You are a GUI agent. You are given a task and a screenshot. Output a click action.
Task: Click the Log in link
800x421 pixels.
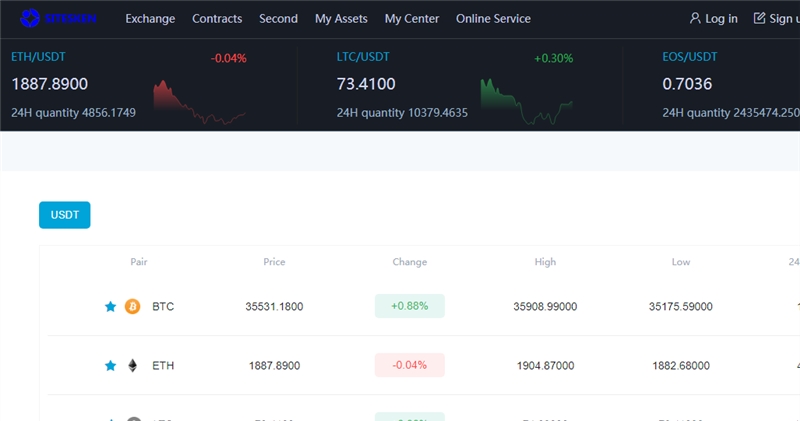(721, 19)
